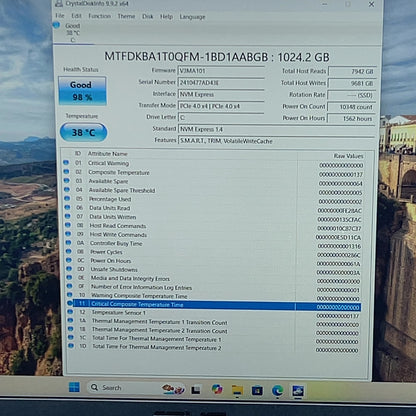Click status icon of Warning Composite Temperature Time

point(70,295)
